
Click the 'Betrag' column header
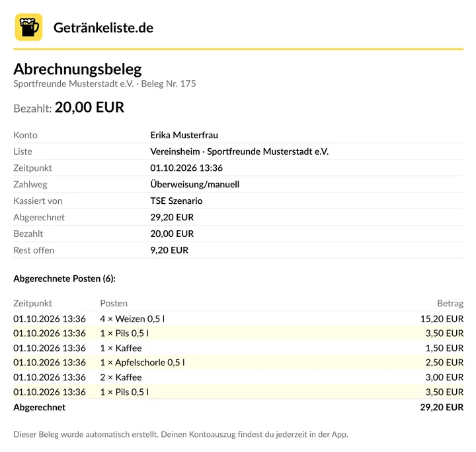click(450, 303)
